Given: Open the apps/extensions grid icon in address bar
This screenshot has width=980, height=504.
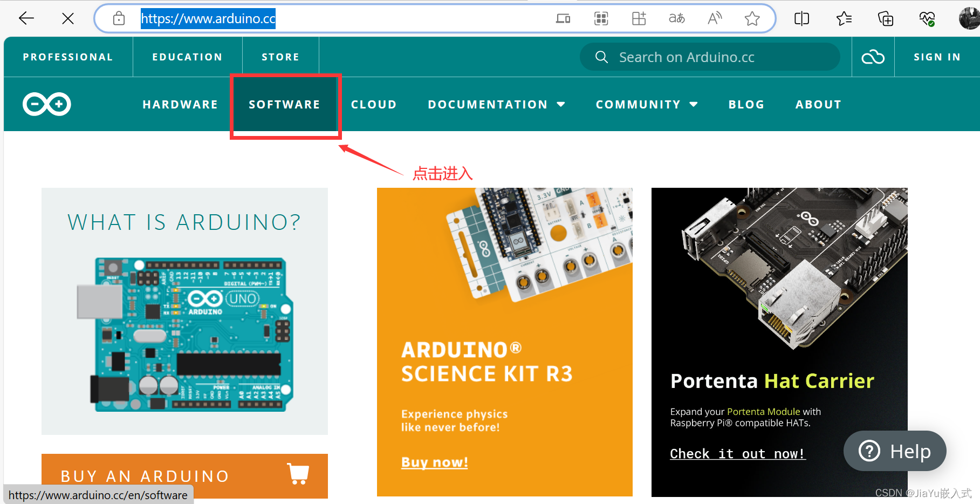Looking at the screenshot, I should point(639,18).
